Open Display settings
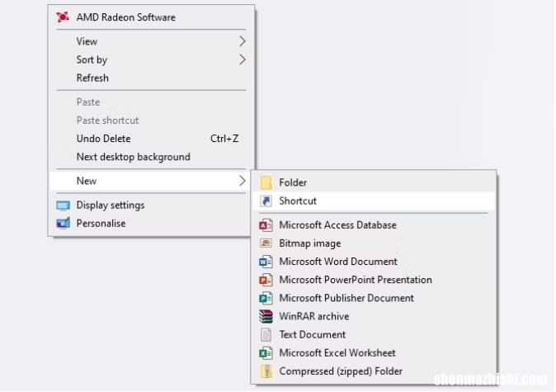The width and height of the screenshot is (556, 392). (151, 205)
